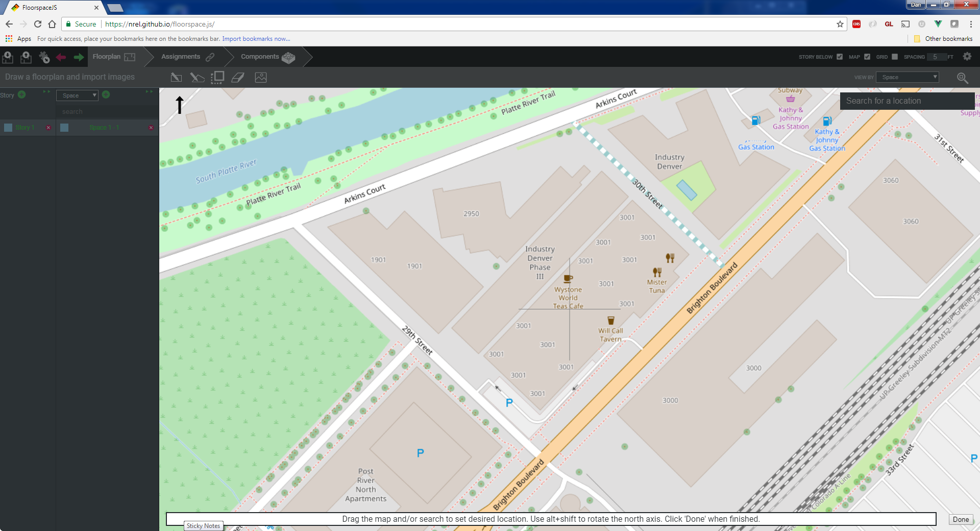This screenshot has width=980, height=531.
Task: Click the import library puzzle icon
Action: tap(44, 57)
